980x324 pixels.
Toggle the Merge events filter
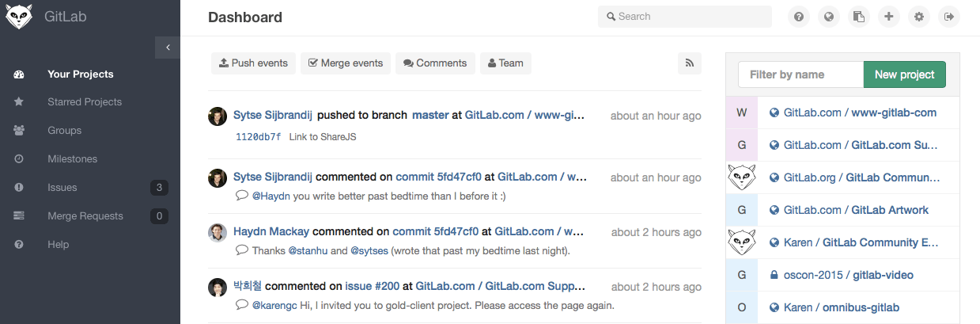tap(346, 63)
